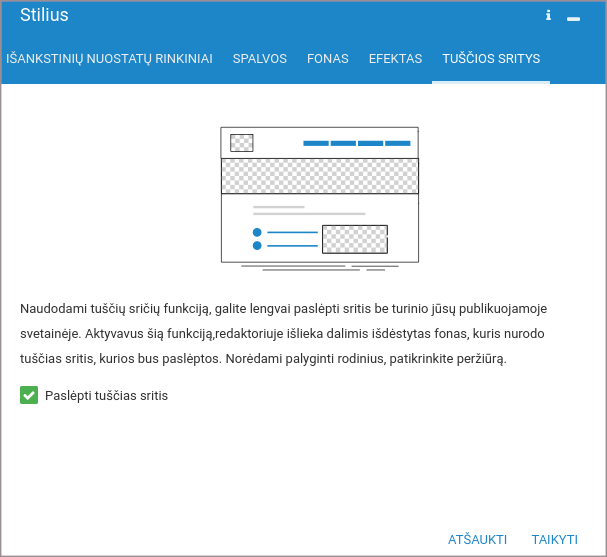Click the active Tuščios sritys tab
This screenshot has width=607, height=557.
point(491,59)
